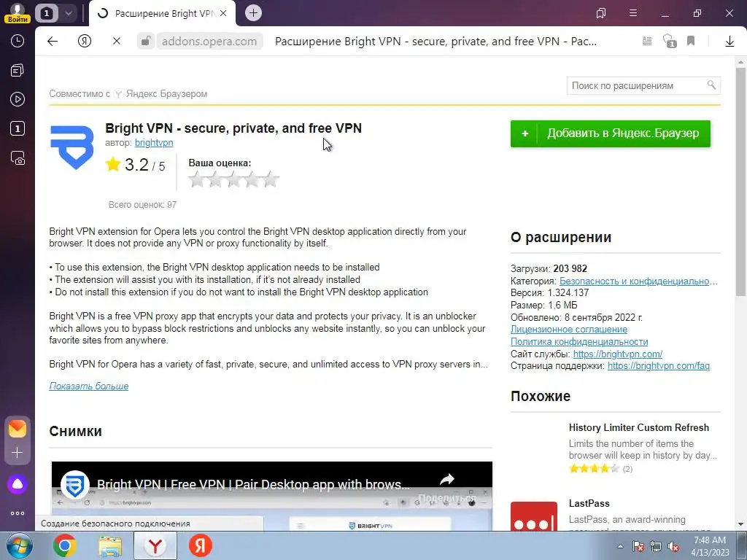Screen dimensions: 747x560
Task: Click the LastPass red logo thumbnail
Action: (x=533, y=516)
